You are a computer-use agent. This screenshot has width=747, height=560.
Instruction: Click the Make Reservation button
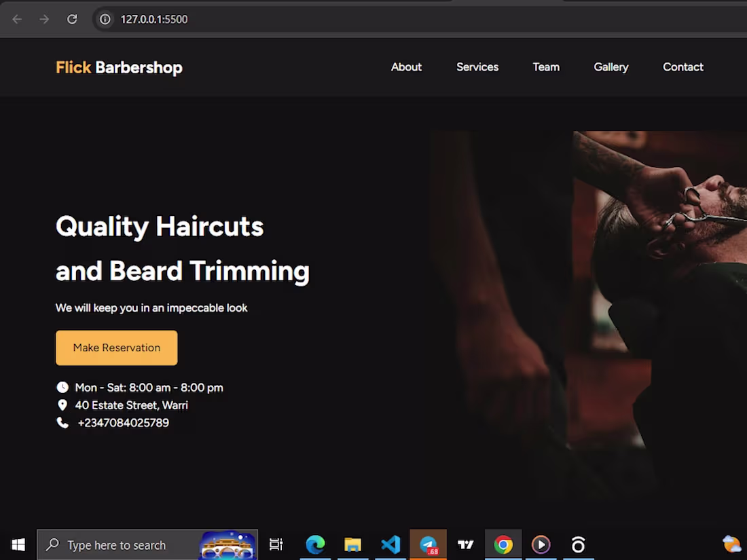click(116, 348)
